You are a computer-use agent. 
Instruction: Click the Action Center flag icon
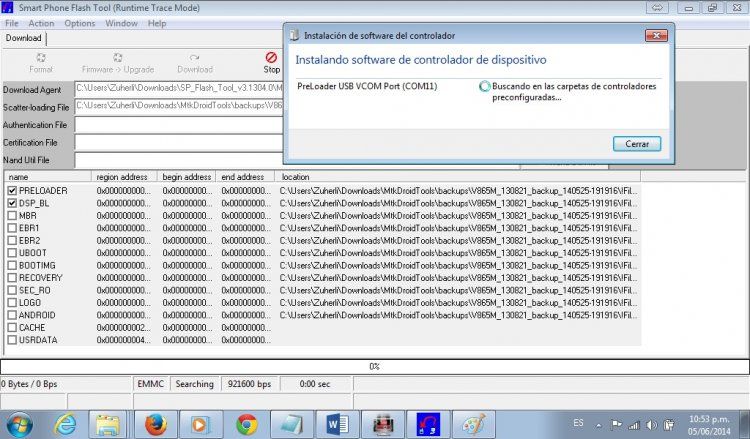click(617, 425)
